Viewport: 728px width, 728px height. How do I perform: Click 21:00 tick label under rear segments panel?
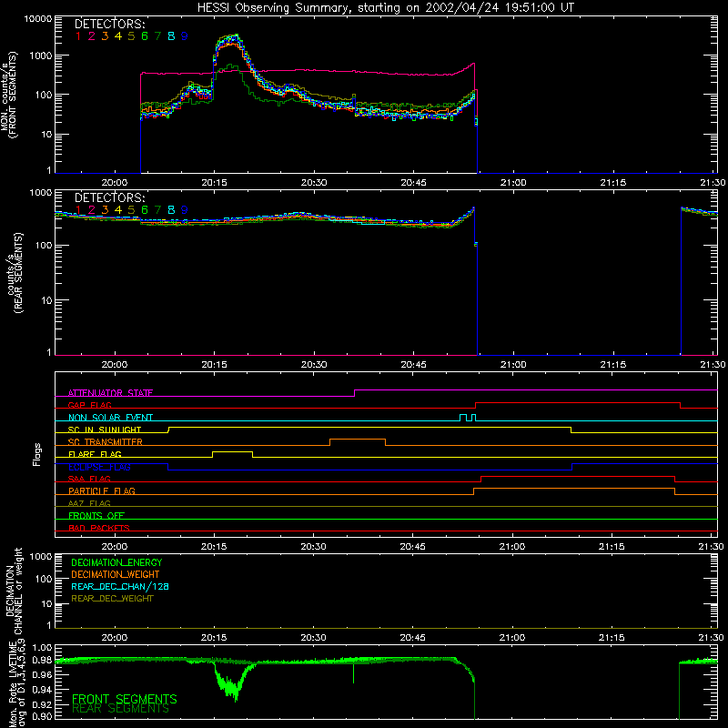[x=513, y=365]
